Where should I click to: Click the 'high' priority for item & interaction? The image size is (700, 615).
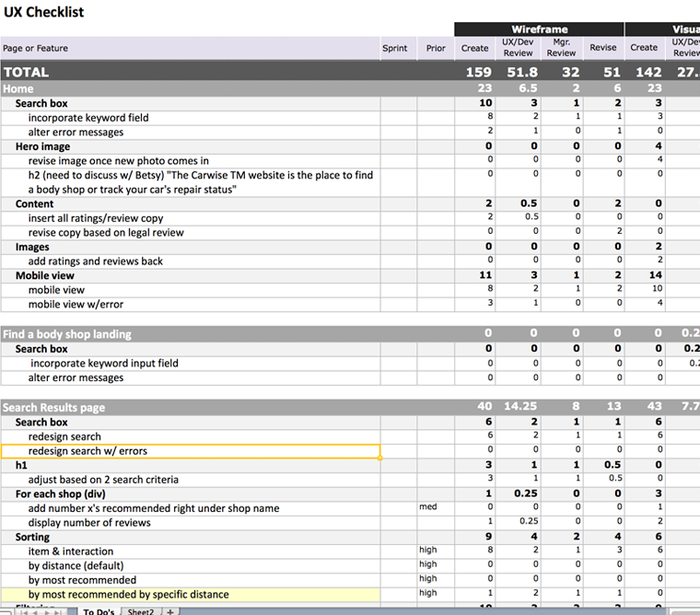pyautogui.click(x=436, y=551)
